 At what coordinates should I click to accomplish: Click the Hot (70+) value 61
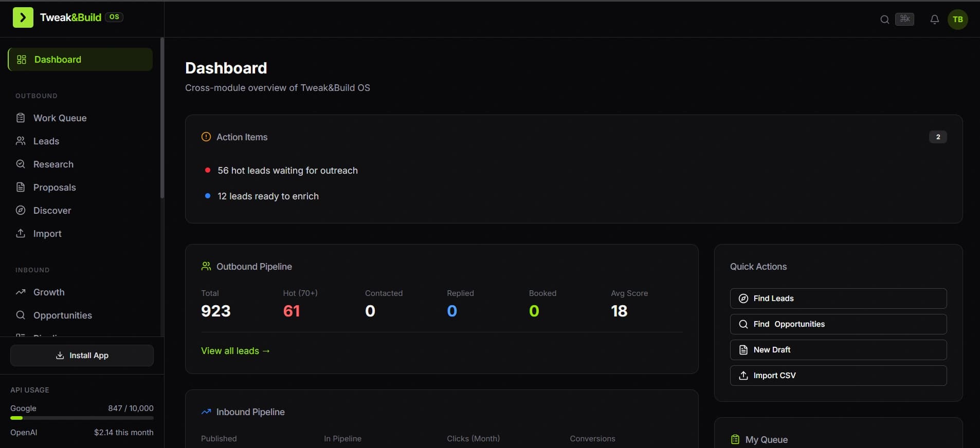click(292, 311)
